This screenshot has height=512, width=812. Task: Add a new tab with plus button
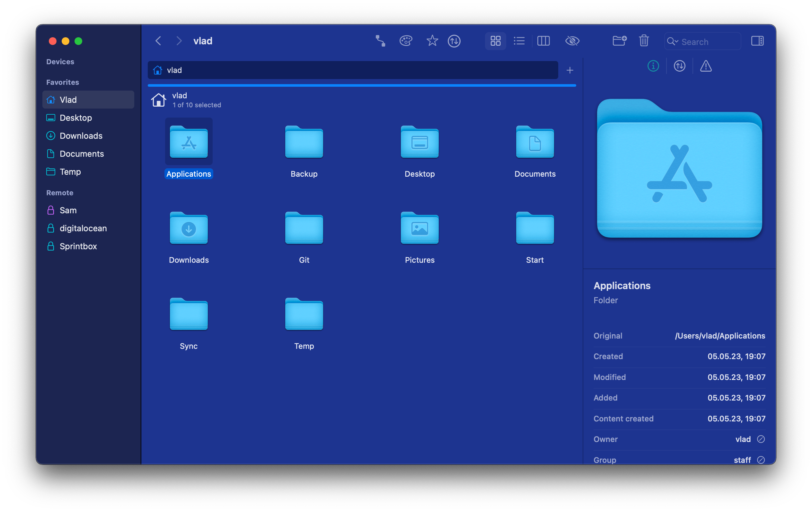tap(570, 70)
